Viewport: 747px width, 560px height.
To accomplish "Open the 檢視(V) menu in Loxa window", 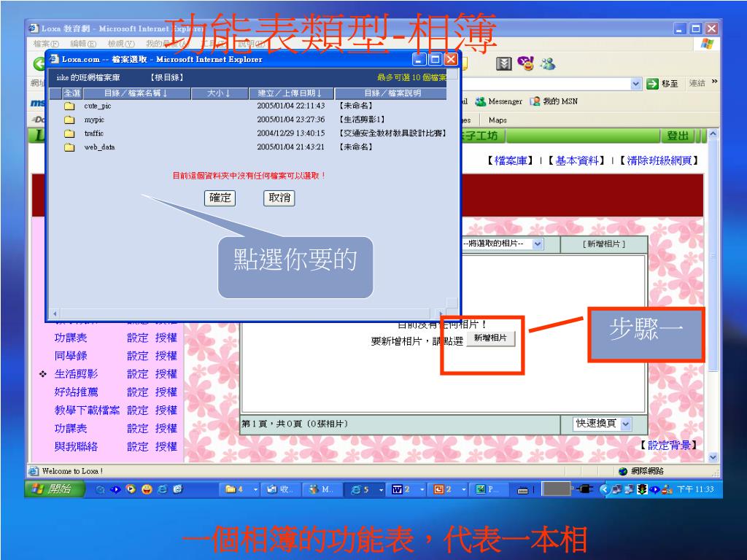I will 121,44.
